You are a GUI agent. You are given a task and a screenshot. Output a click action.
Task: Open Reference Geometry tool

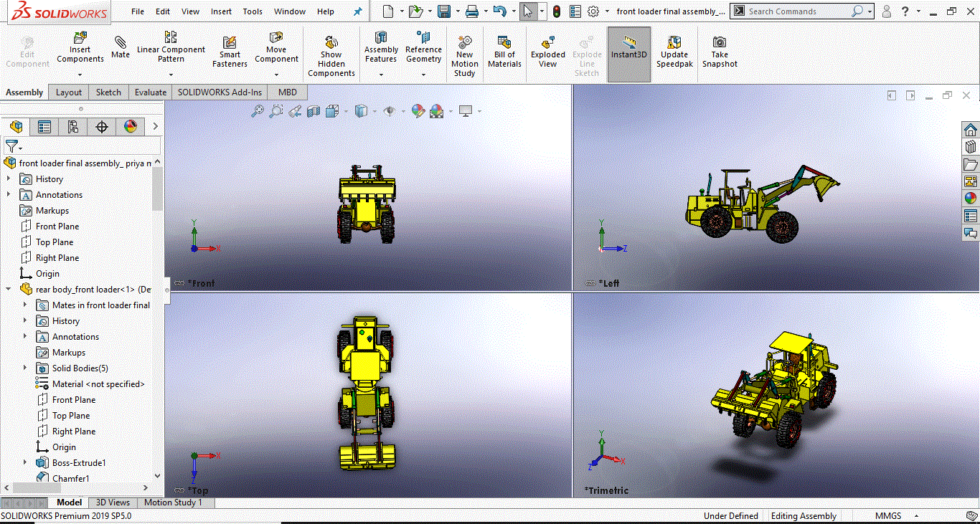click(423, 47)
